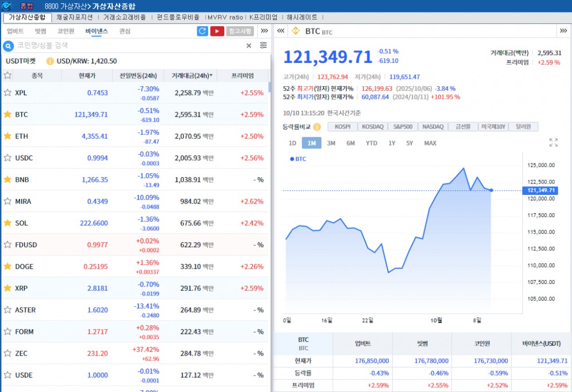The height and width of the screenshot is (392, 572).
Task: Click the 참고사항 button
Action: coord(240,31)
